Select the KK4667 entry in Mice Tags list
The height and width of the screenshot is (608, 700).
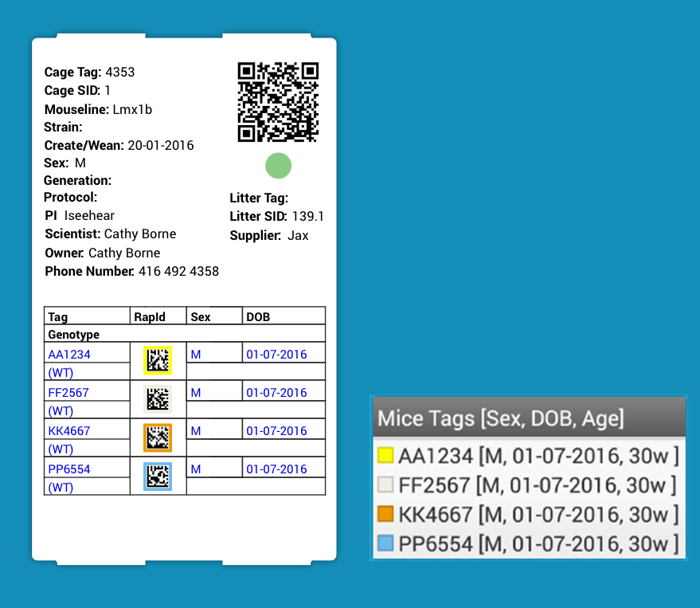pyautogui.click(x=538, y=514)
